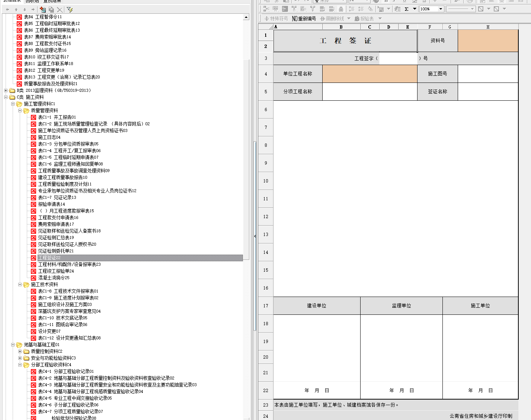Click the red icon beside 工程签证22
The width and height of the screenshot is (531, 420).
point(33,258)
